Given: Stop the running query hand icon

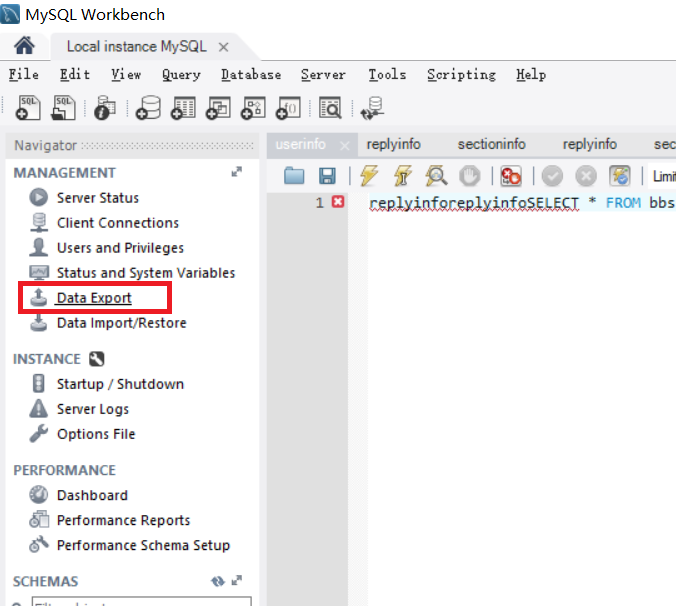Looking at the screenshot, I should [x=469, y=176].
